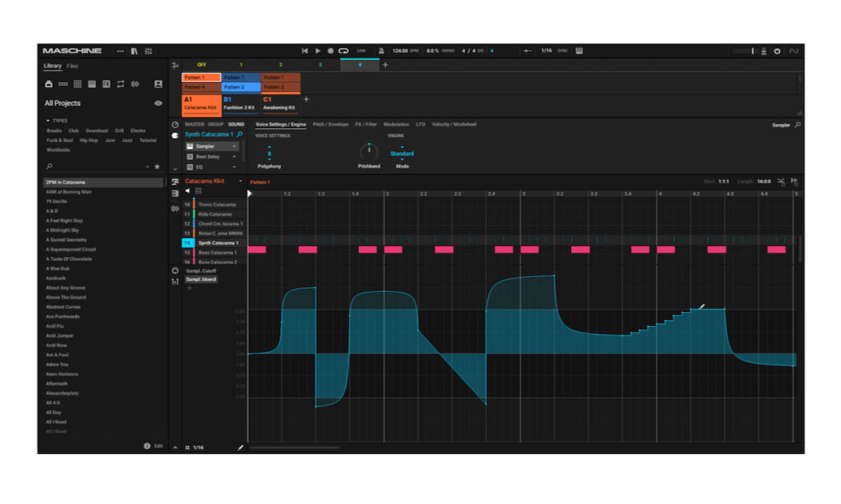
Task: Click the + button to add a new group
Action: tap(306, 100)
